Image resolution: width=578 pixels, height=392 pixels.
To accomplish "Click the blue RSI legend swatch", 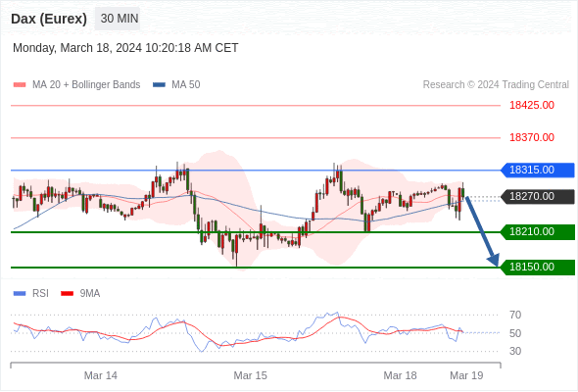I will click(x=20, y=294).
